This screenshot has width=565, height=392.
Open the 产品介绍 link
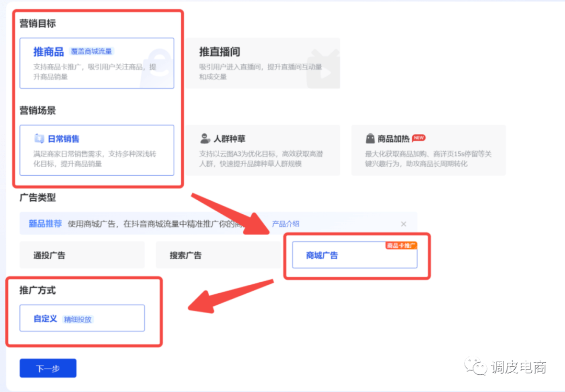click(286, 224)
